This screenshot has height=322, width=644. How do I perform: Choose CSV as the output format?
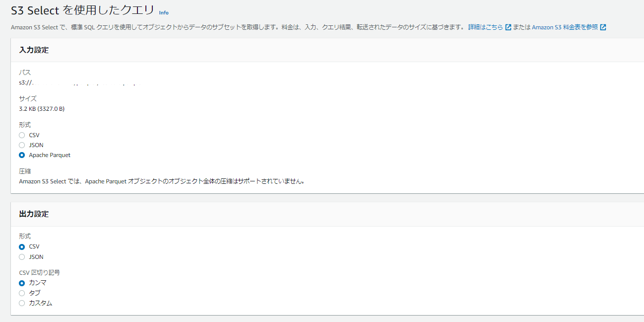tap(21, 246)
